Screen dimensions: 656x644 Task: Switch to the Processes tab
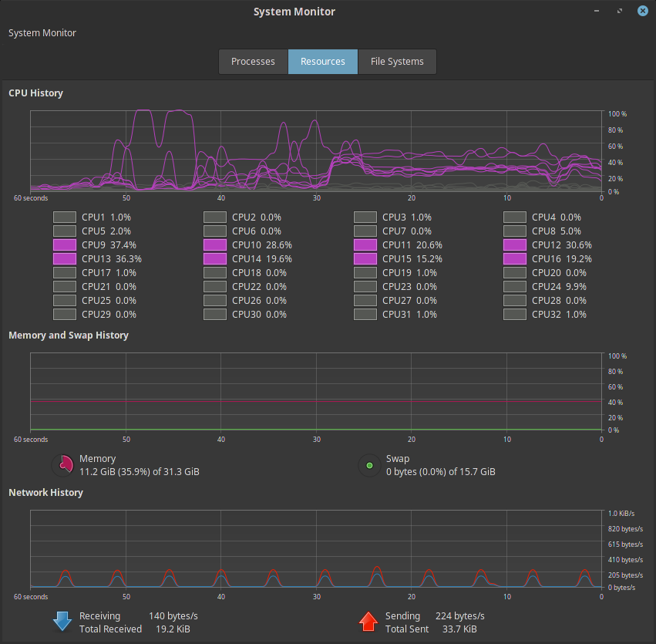[x=253, y=61]
